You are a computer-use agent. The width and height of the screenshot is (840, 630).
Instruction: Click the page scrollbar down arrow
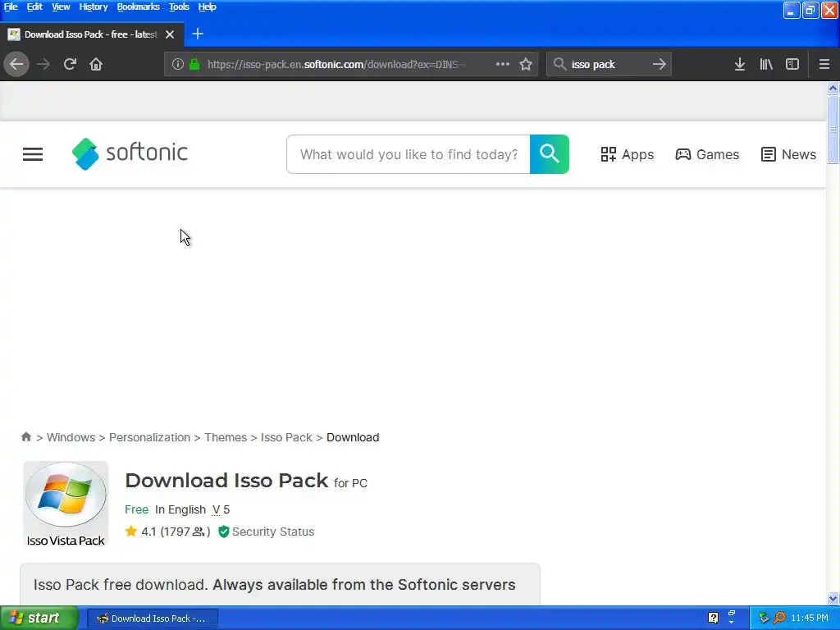coord(833,598)
